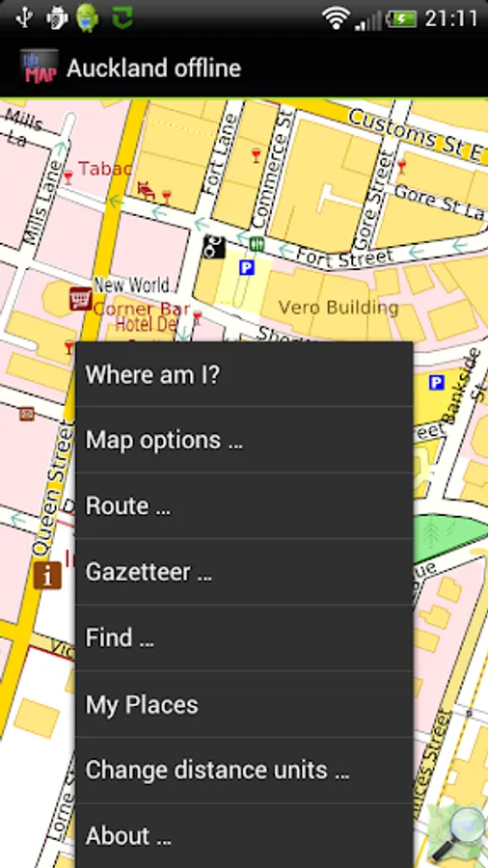The width and height of the screenshot is (488, 868).
Task: Tap the Wi-Fi status bar icon
Action: tap(336, 18)
